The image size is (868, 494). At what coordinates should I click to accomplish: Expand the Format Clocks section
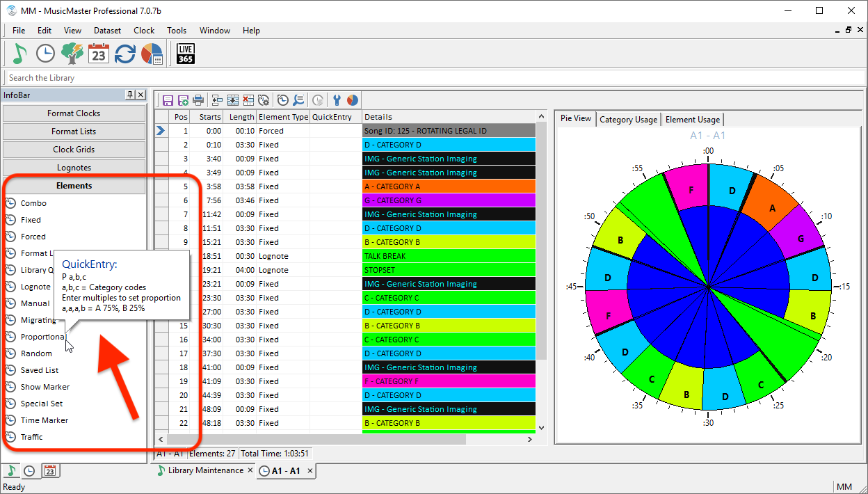pos(74,113)
